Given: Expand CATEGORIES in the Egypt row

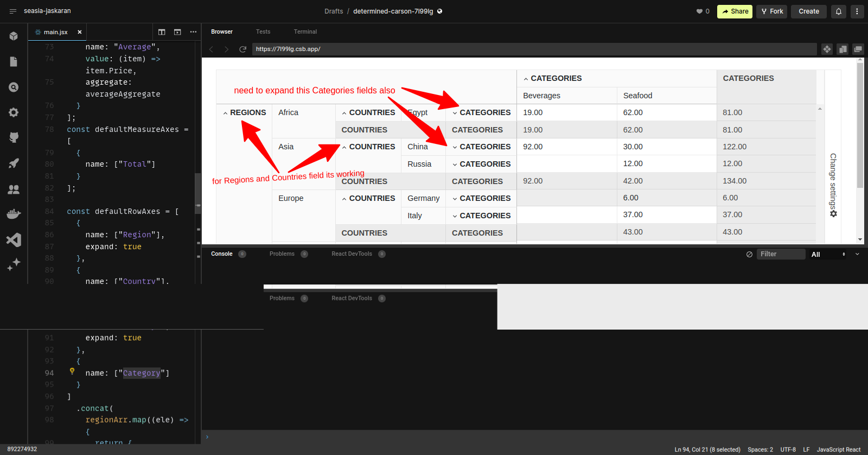Looking at the screenshot, I should [455, 113].
